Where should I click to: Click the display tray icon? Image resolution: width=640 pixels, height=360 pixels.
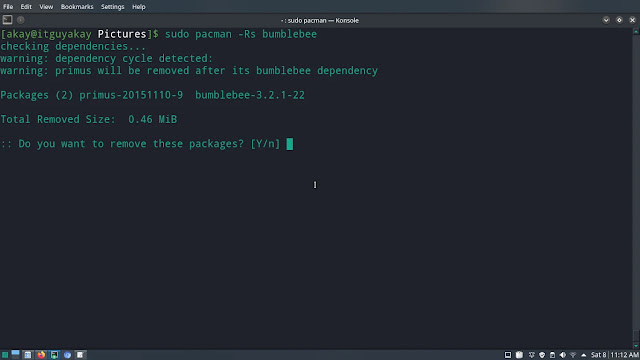(x=508, y=355)
